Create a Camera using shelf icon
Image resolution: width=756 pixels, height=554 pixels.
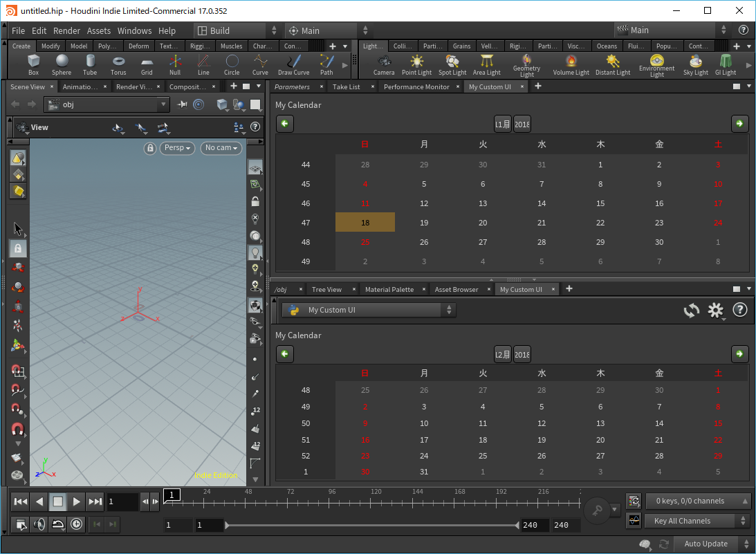click(384, 65)
